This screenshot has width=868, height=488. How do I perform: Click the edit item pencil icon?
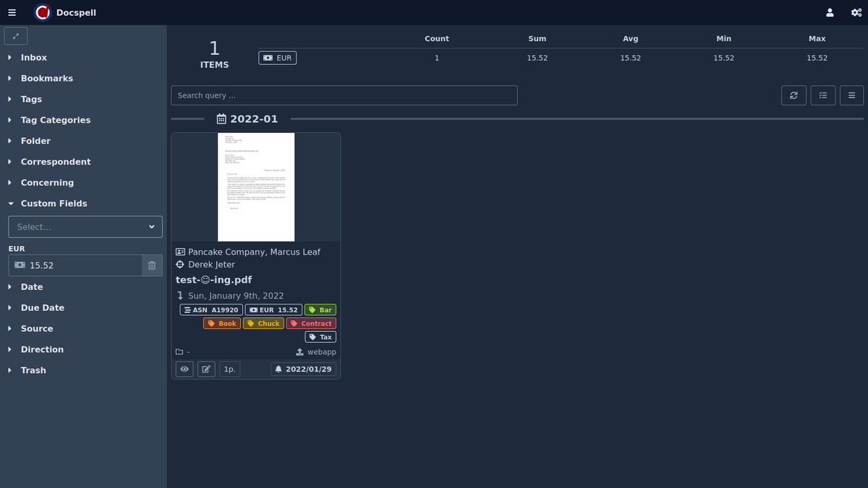pos(206,369)
